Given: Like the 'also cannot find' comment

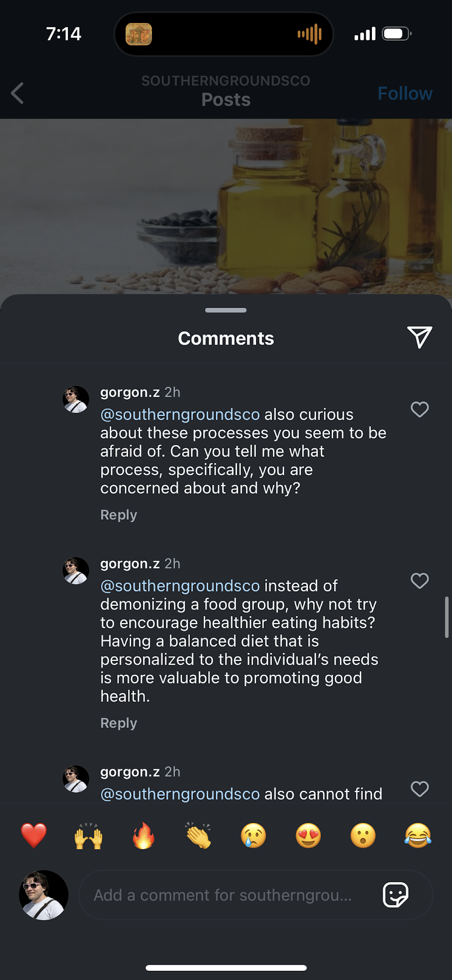Looking at the screenshot, I should pyautogui.click(x=419, y=789).
